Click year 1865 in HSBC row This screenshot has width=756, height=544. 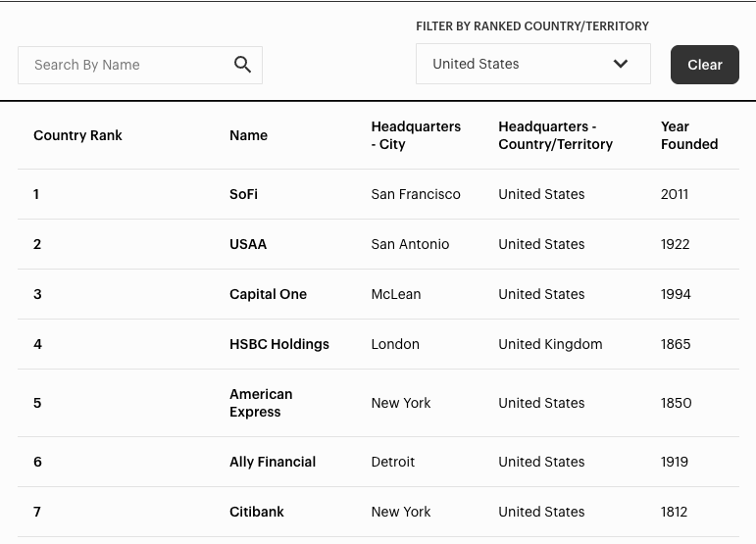(676, 344)
